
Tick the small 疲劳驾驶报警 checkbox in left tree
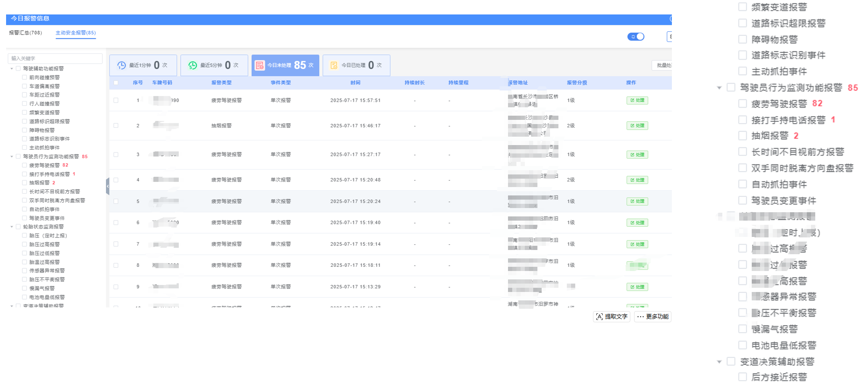pyautogui.click(x=24, y=165)
